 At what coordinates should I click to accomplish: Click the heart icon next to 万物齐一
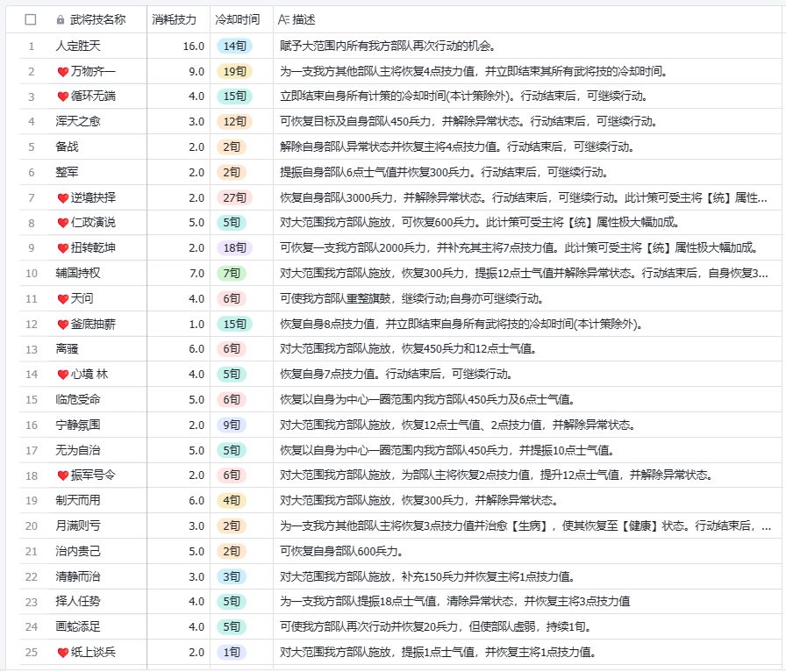[x=62, y=72]
